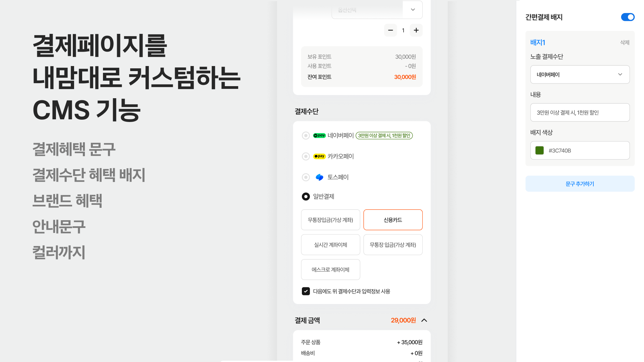The width and height of the screenshot is (644, 362).
Task: Choose the 에스크로 계좌이체 payment option
Action: (330, 269)
